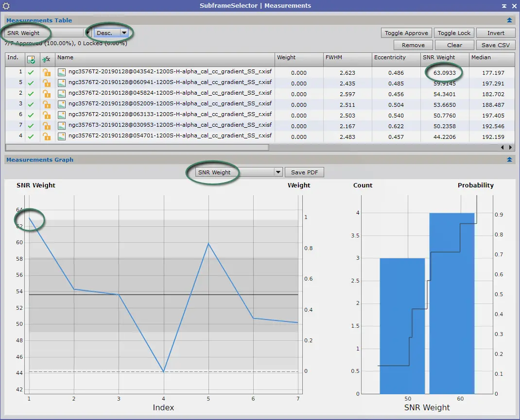Open the graph SNR Weight property dropdown
Screen dimensions: 520x420
[239, 172]
